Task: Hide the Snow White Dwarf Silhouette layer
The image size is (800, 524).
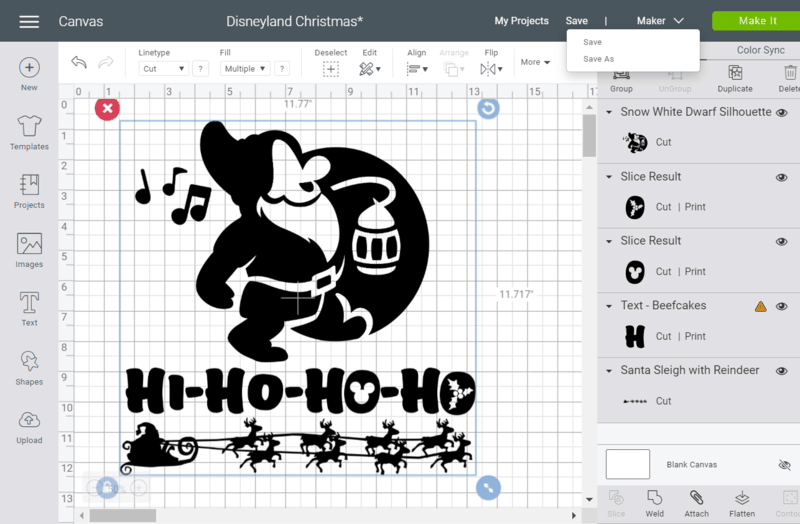Action: (x=782, y=113)
